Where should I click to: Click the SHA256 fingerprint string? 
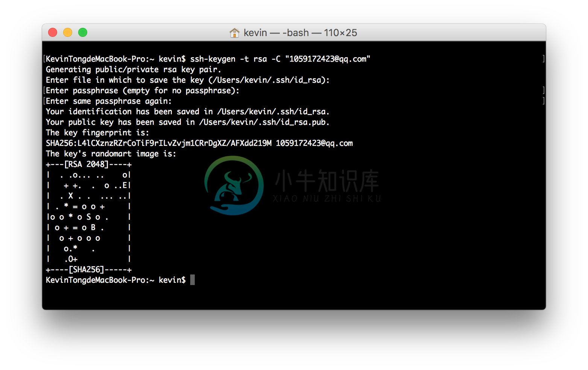[159, 143]
